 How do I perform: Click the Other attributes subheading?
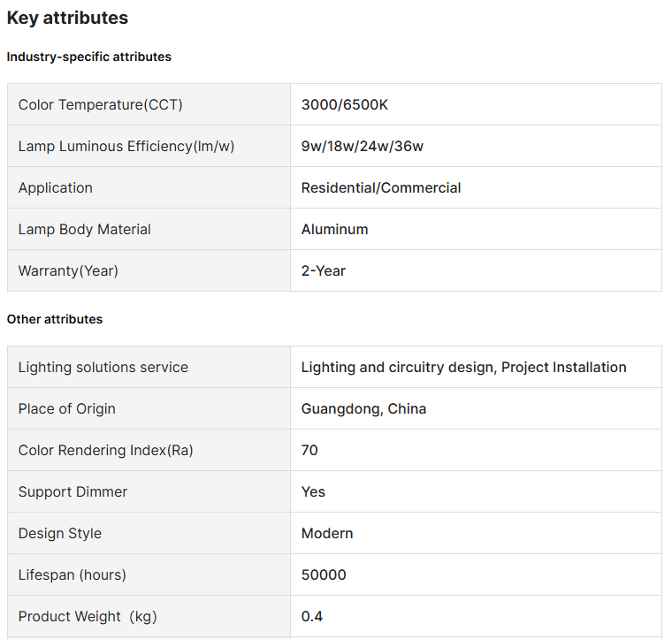(55, 319)
